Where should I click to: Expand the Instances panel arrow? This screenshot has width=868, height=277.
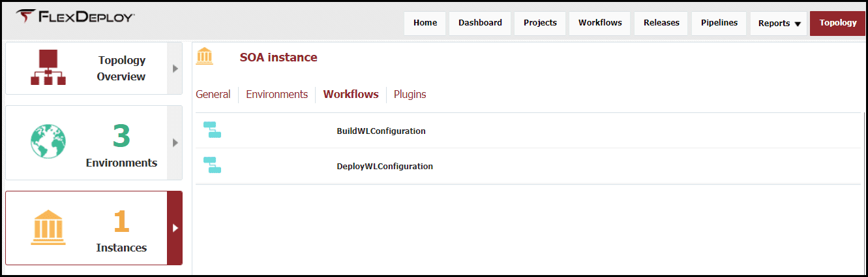point(175,228)
